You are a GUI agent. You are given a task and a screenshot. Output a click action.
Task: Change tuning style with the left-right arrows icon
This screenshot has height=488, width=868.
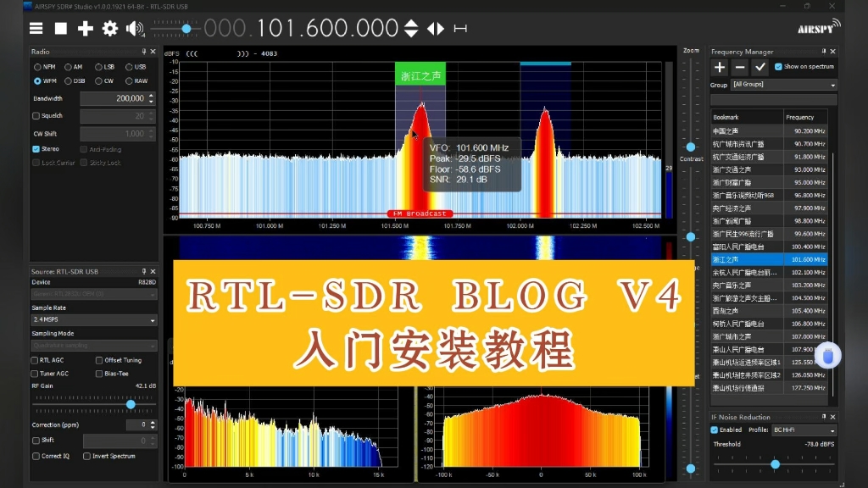click(x=436, y=28)
